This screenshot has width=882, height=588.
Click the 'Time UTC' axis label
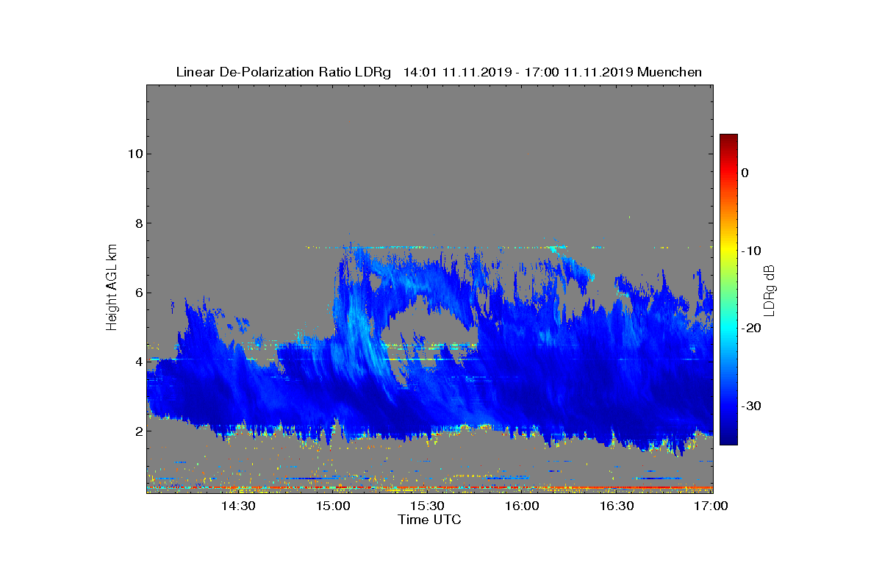click(x=430, y=520)
